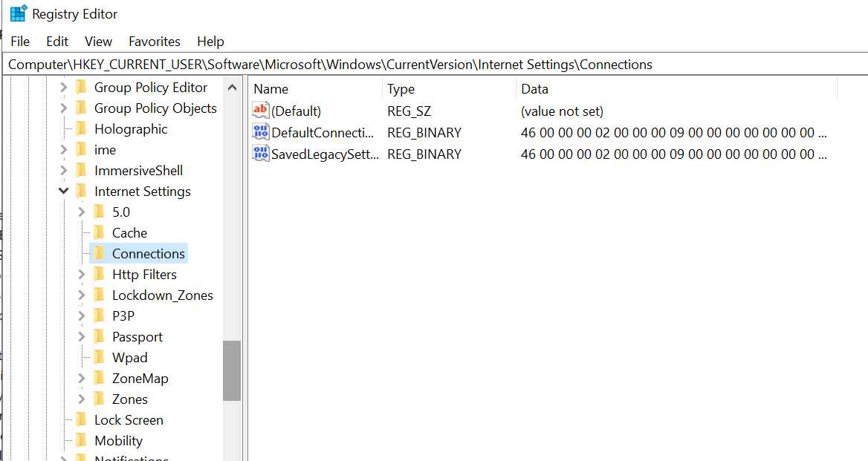This screenshot has width=868, height=461.
Task: Select the Lock Screen key label
Action: click(129, 419)
